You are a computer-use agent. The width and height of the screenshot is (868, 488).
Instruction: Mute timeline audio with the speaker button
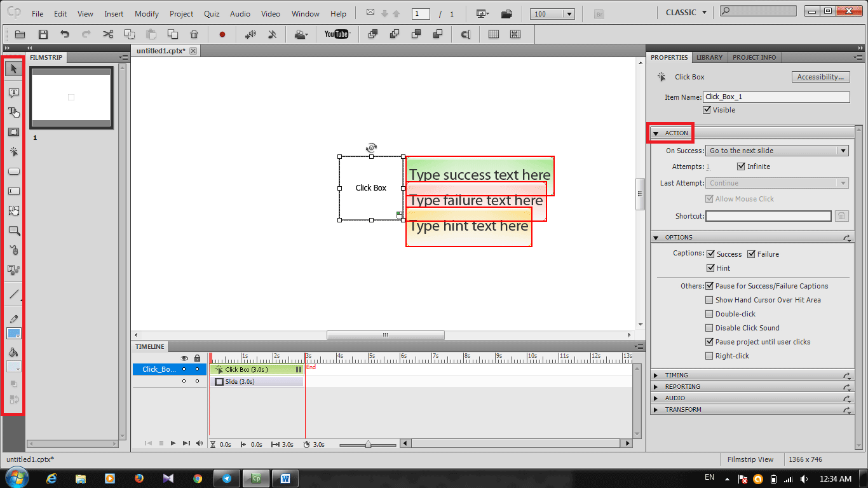(x=200, y=444)
